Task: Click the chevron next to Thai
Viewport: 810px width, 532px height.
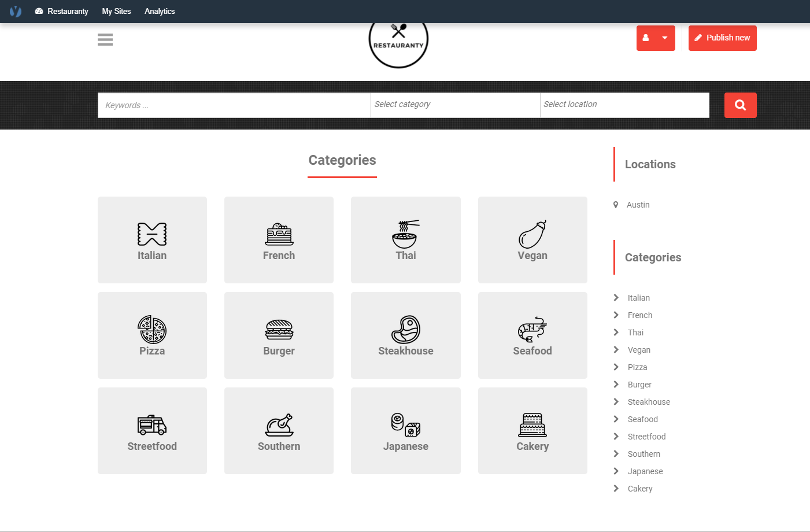Action: pyautogui.click(x=616, y=332)
